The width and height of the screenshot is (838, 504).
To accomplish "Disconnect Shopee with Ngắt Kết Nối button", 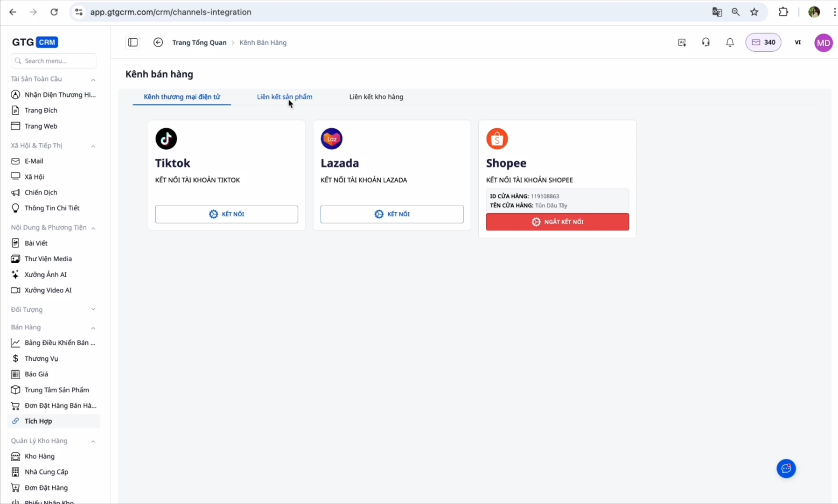I will pos(557,222).
